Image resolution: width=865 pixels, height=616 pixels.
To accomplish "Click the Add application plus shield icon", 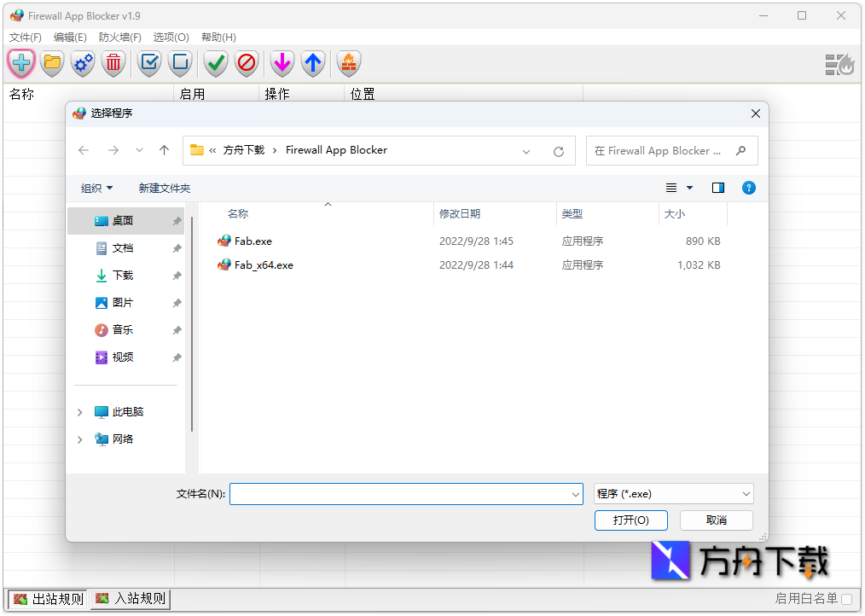I will [21, 63].
